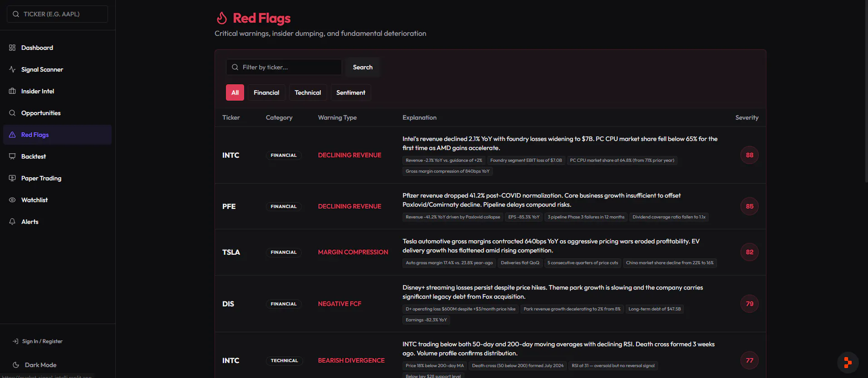Screen dimensions: 868x378
Task: Click the Sign In arrow icon
Action: point(15,341)
